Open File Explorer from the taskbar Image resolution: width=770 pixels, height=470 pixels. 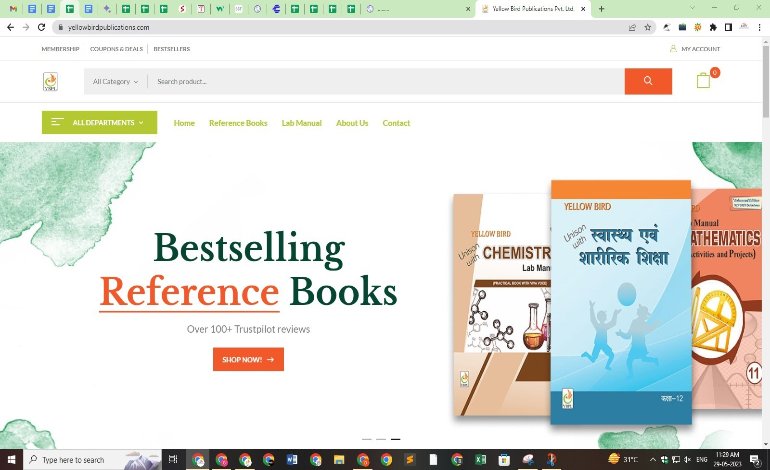tap(339, 460)
